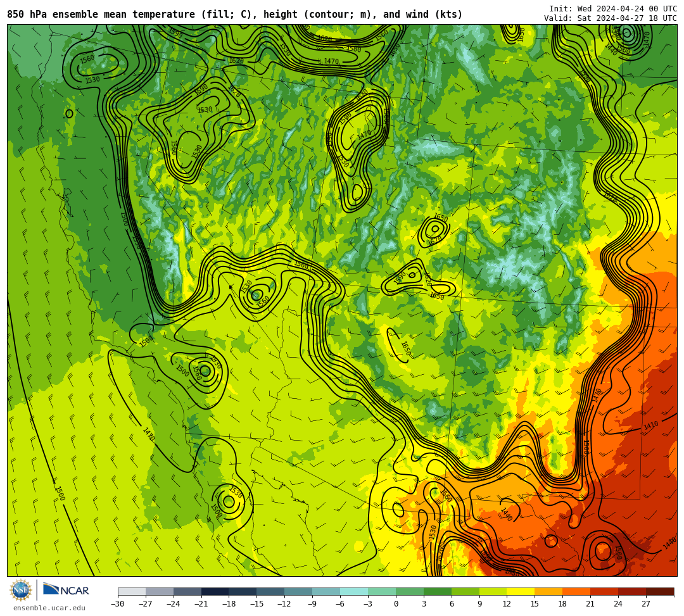684x616 pixels.
Task: Pick the dark navy segment between -21 and -18
Action: pos(215,591)
